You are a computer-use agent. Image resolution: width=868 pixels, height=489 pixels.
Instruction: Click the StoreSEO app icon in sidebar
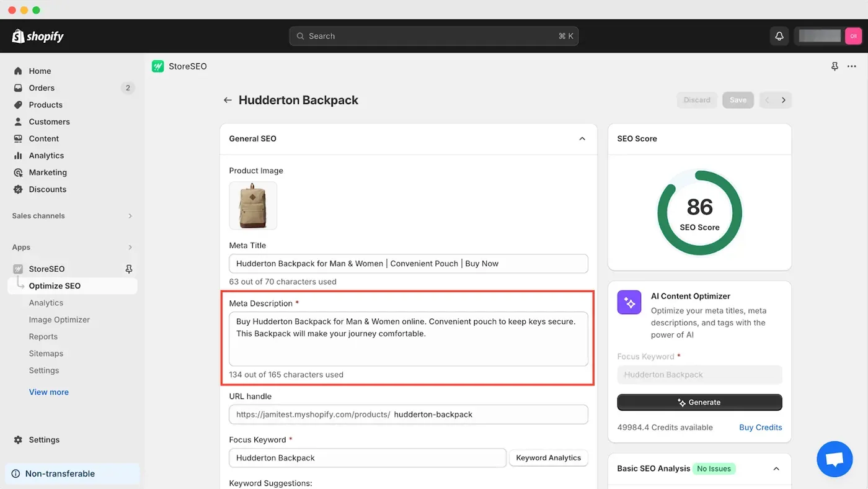pyautogui.click(x=18, y=269)
